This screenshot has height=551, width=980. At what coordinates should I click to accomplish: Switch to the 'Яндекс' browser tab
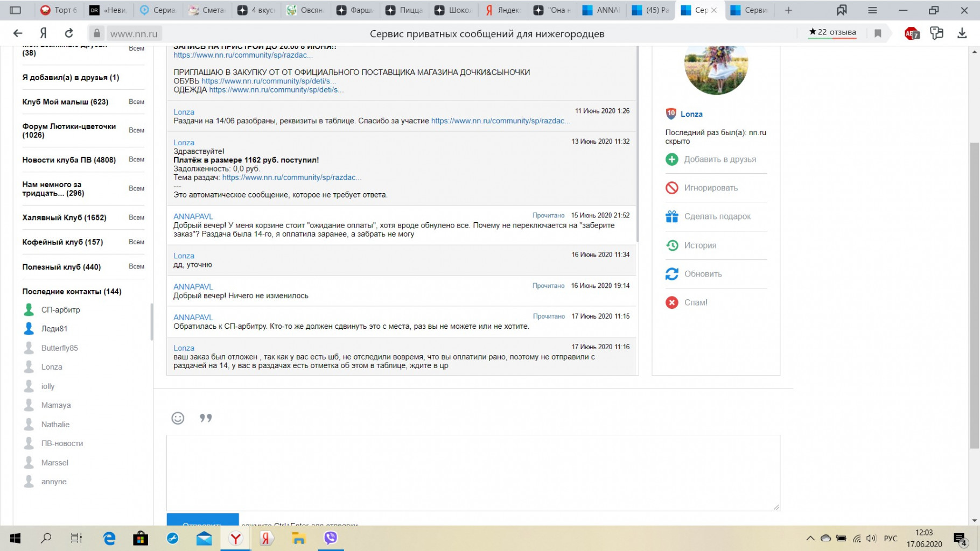click(x=503, y=10)
